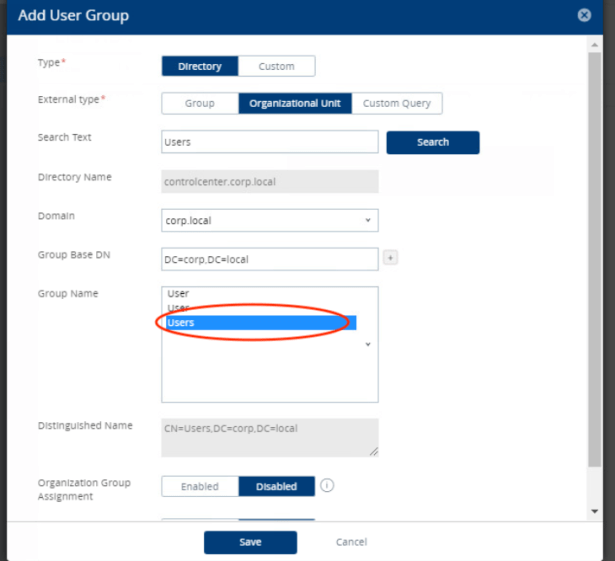Screen dimensions: 615x561
Task: Cancel adding the user group
Action: point(351,542)
